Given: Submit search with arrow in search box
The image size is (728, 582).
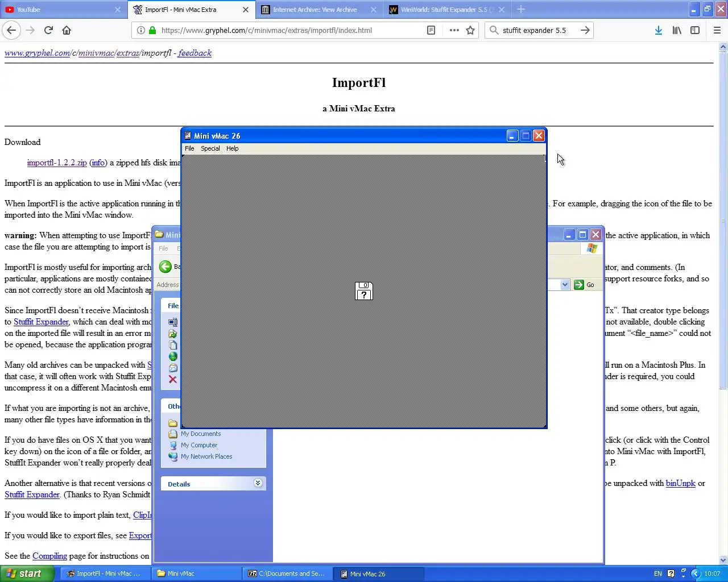Looking at the screenshot, I should click(x=585, y=30).
